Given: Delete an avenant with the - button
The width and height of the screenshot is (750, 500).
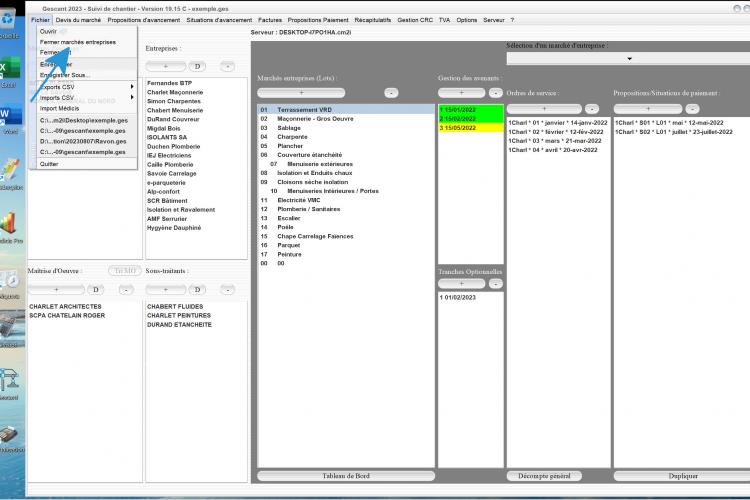Looking at the screenshot, I should (x=496, y=93).
